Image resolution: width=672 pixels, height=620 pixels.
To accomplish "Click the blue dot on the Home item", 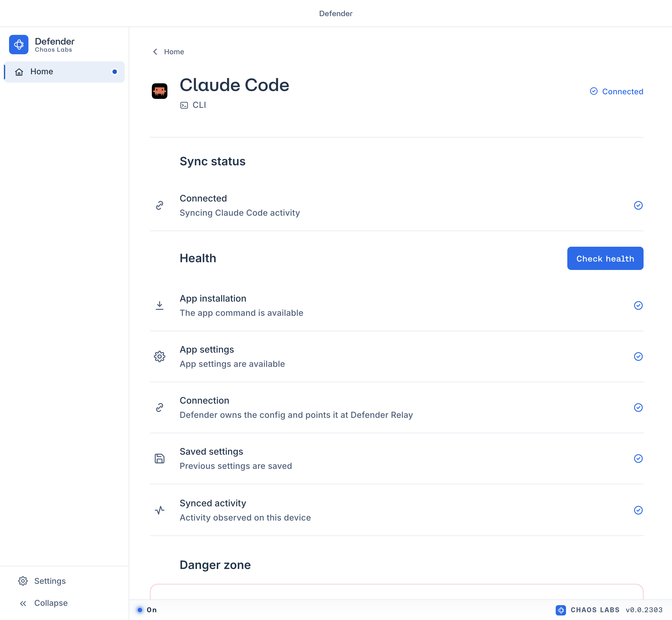I will click(115, 72).
